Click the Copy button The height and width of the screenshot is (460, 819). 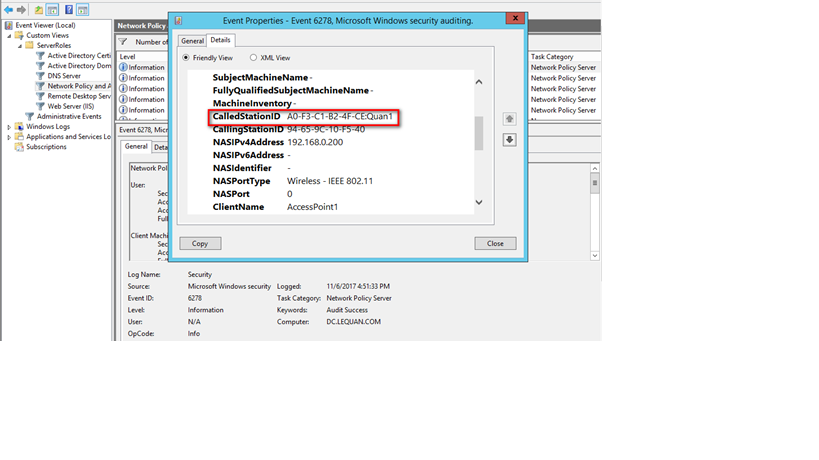tap(200, 243)
